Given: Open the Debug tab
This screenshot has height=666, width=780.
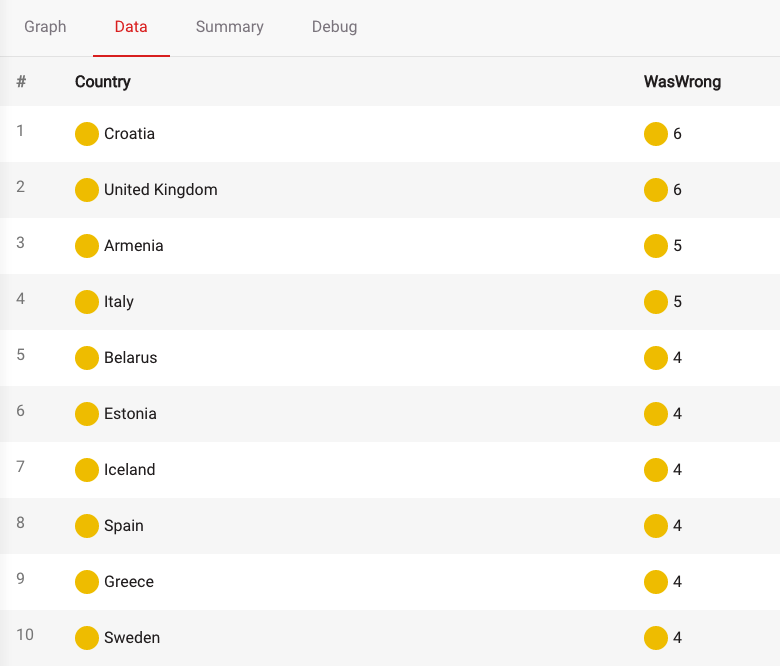Looking at the screenshot, I should tap(334, 27).
